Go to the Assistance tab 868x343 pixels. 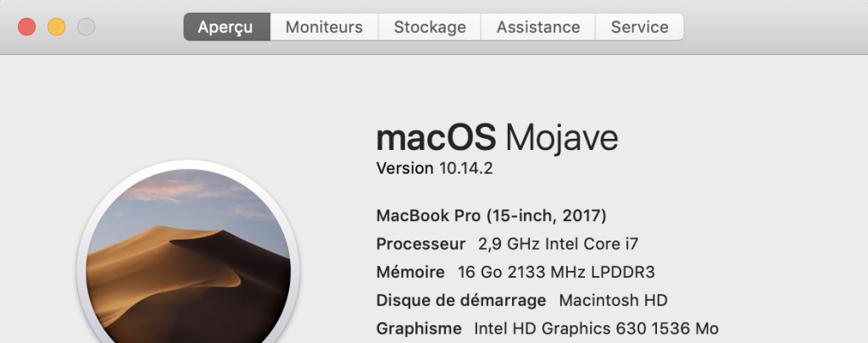click(x=538, y=27)
